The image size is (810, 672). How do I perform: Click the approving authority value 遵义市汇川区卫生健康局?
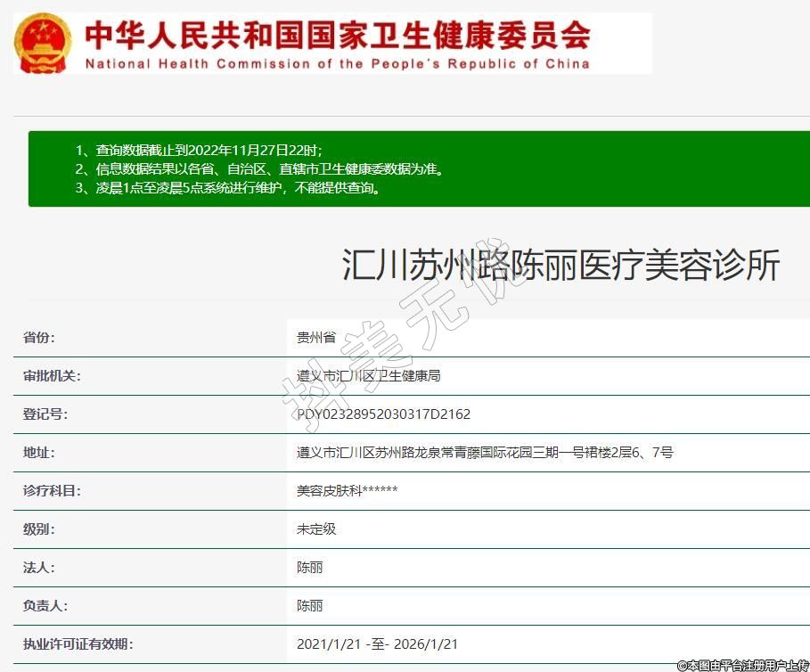[368, 376]
